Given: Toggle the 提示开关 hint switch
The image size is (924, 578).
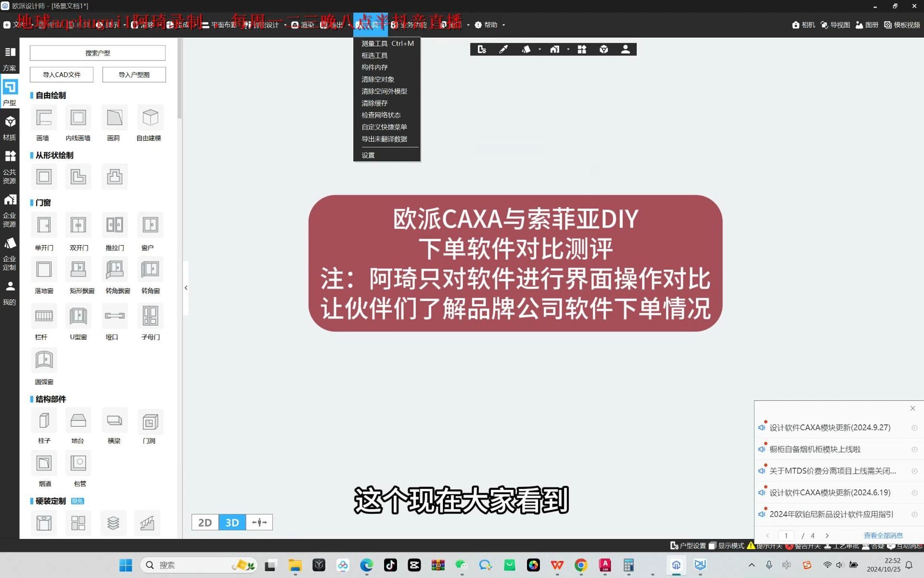Looking at the screenshot, I should (x=764, y=546).
